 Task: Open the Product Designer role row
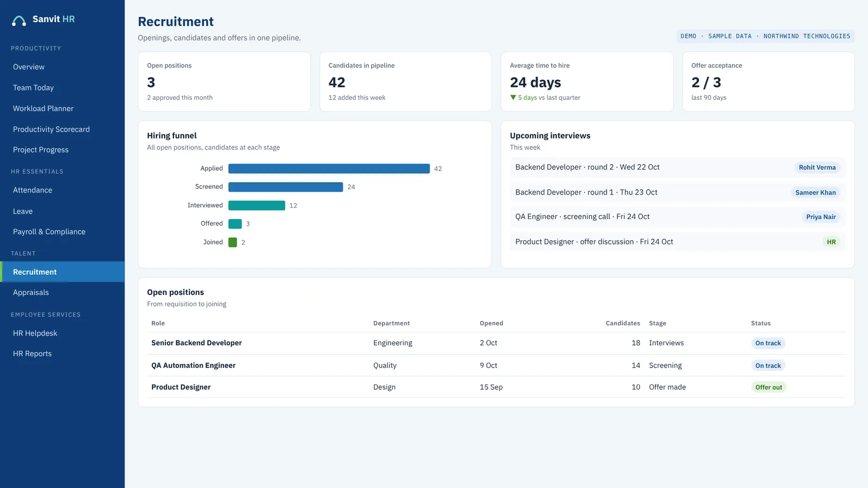click(x=496, y=387)
